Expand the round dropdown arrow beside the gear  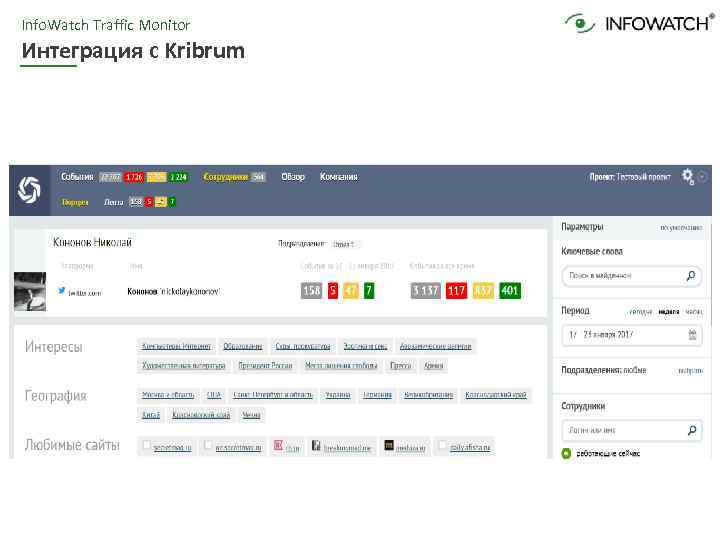[703, 177]
